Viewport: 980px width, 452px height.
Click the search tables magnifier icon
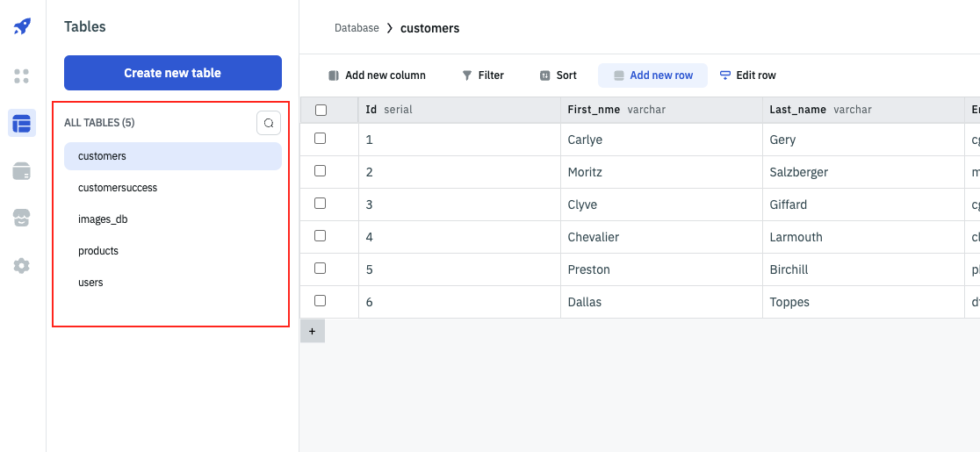tap(269, 123)
